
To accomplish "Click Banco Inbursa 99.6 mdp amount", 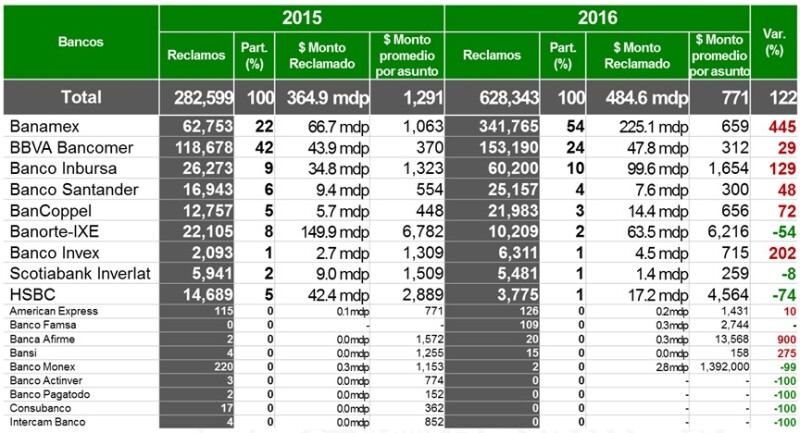I will tap(658, 169).
